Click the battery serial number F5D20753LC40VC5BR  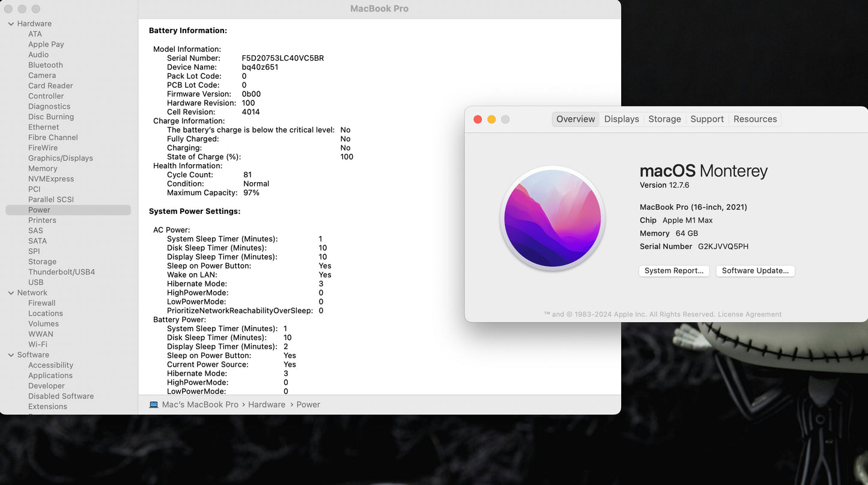click(283, 58)
